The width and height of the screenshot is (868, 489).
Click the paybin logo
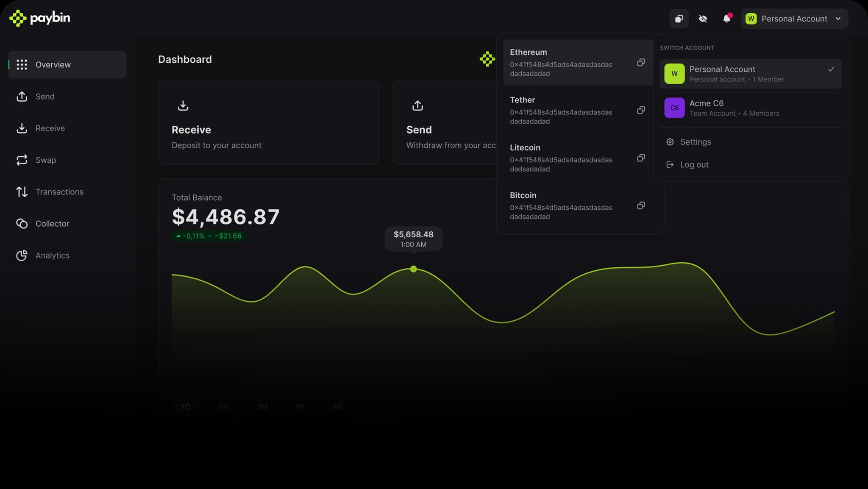pos(39,18)
